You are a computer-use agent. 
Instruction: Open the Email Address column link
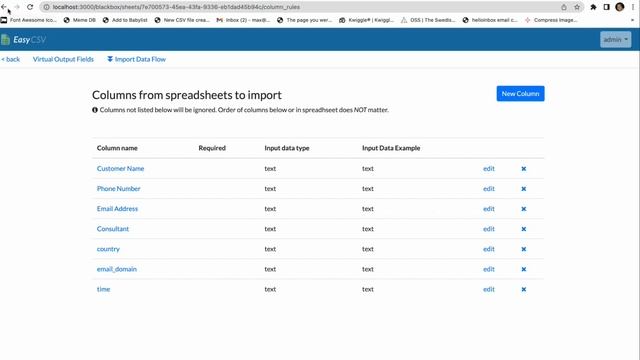tap(117, 209)
